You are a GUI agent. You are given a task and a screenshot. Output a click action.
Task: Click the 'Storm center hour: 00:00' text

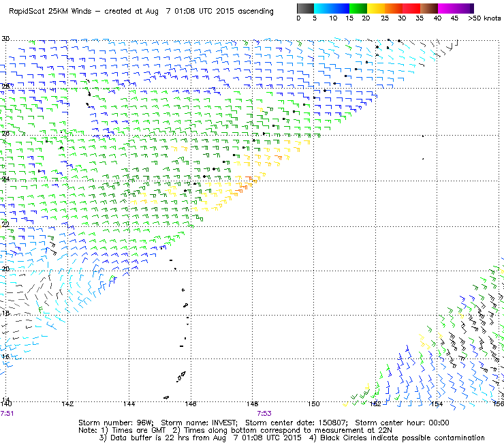point(402,423)
